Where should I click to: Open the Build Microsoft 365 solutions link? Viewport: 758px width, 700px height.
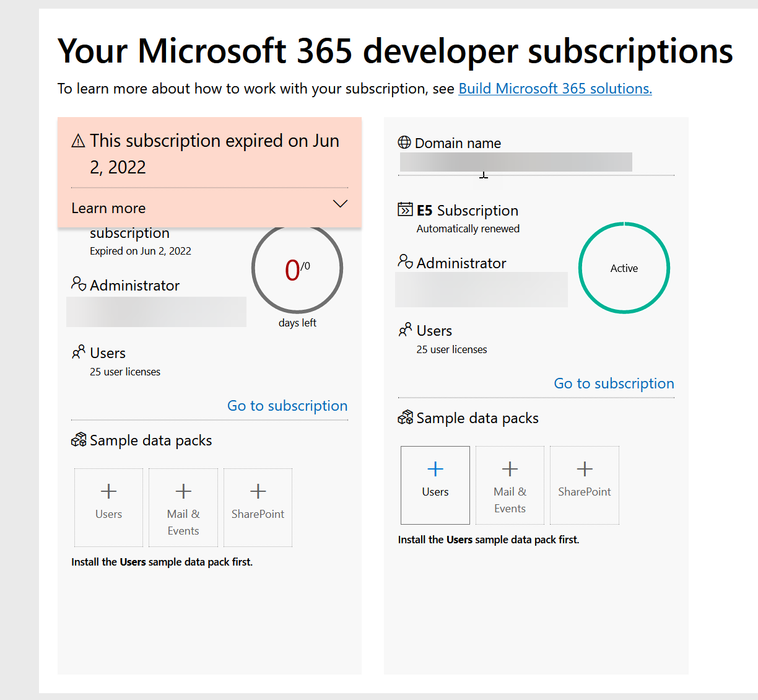coord(555,88)
